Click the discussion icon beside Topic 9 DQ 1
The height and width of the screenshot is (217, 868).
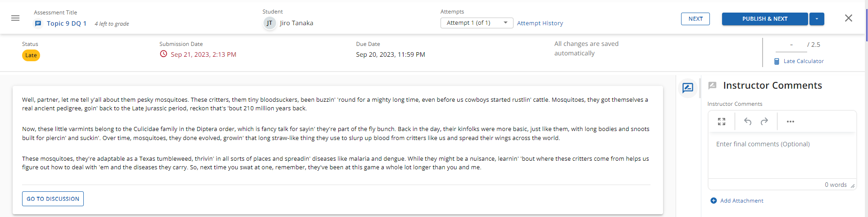pos(38,23)
